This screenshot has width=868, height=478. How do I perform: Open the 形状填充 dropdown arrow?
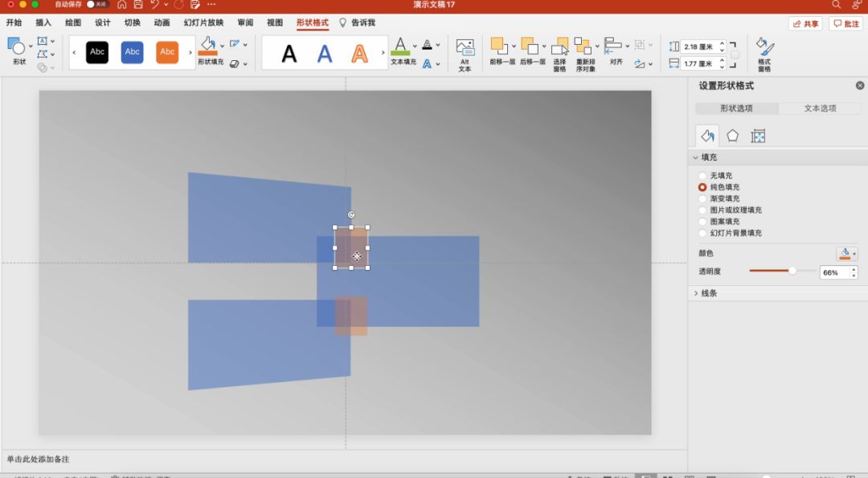tap(223, 46)
